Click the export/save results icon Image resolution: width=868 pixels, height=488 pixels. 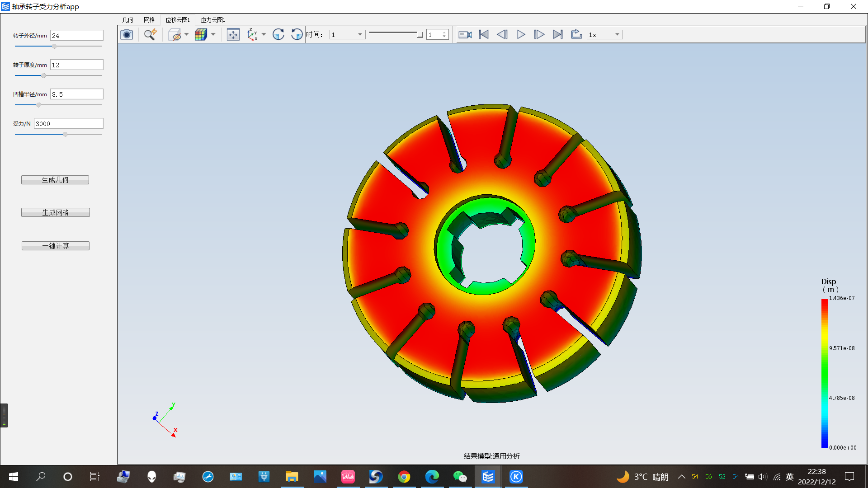(576, 34)
